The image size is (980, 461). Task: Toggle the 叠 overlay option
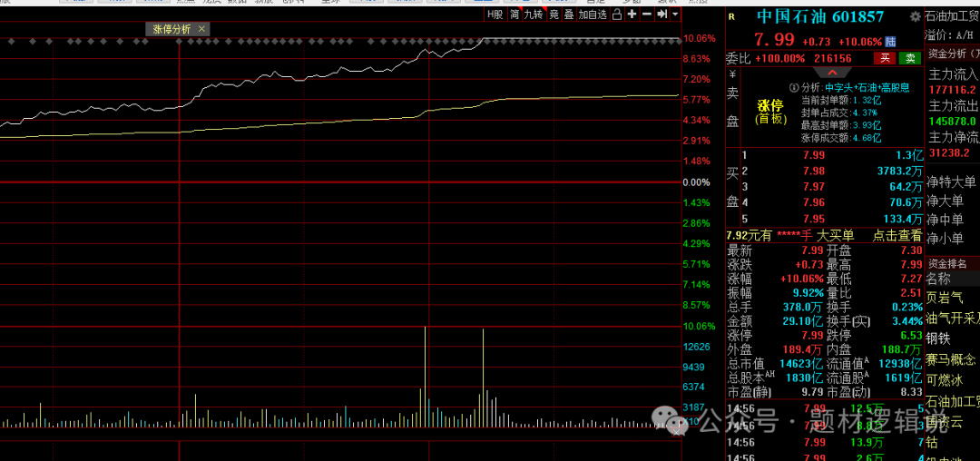[568, 15]
